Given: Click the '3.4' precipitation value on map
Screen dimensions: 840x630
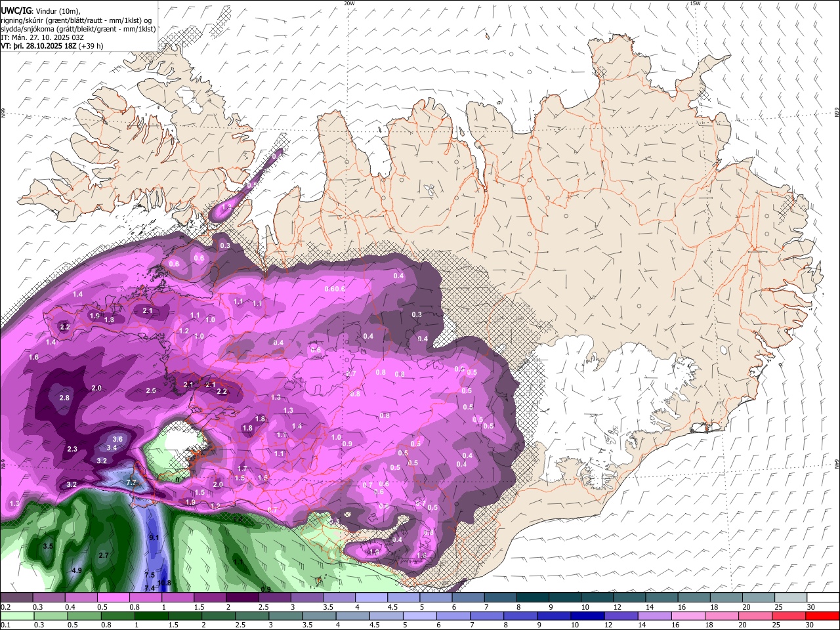Looking at the screenshot, I should tap(112, 448).
